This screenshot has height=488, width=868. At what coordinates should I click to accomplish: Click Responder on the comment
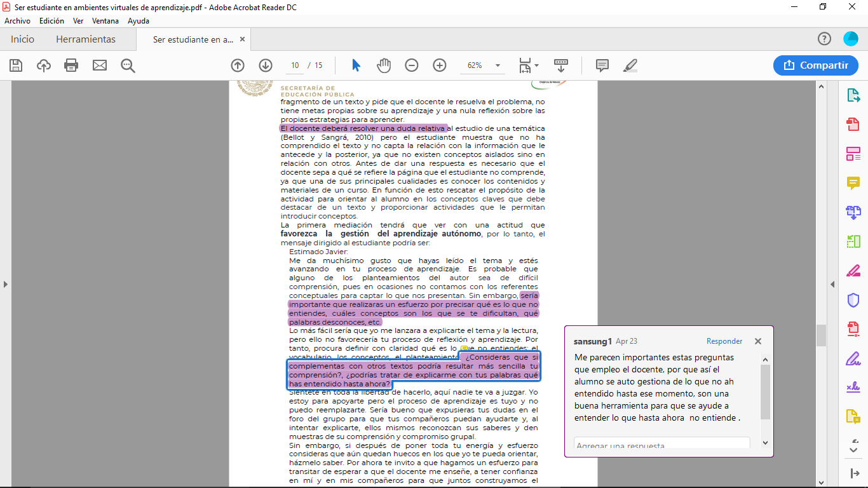tap(724, 341)
